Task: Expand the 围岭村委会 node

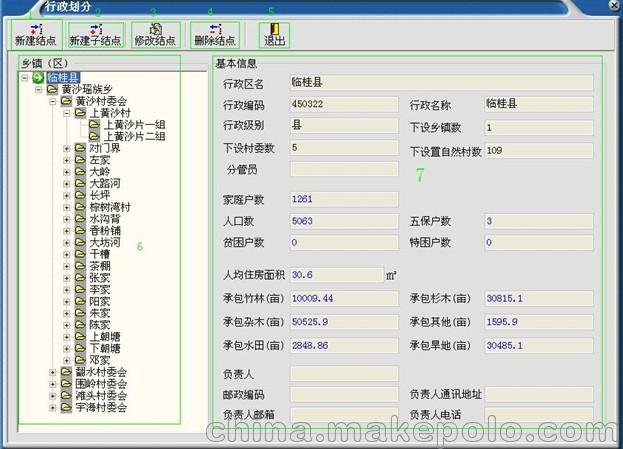Action: point(52,384)
